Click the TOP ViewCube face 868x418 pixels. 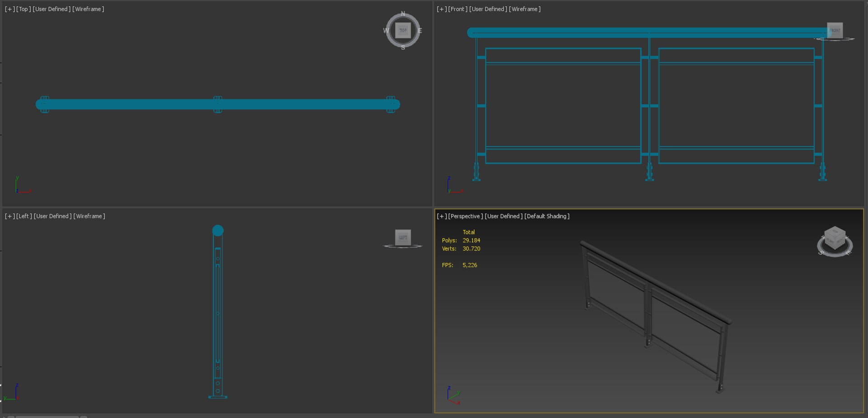tap(403, 30)
